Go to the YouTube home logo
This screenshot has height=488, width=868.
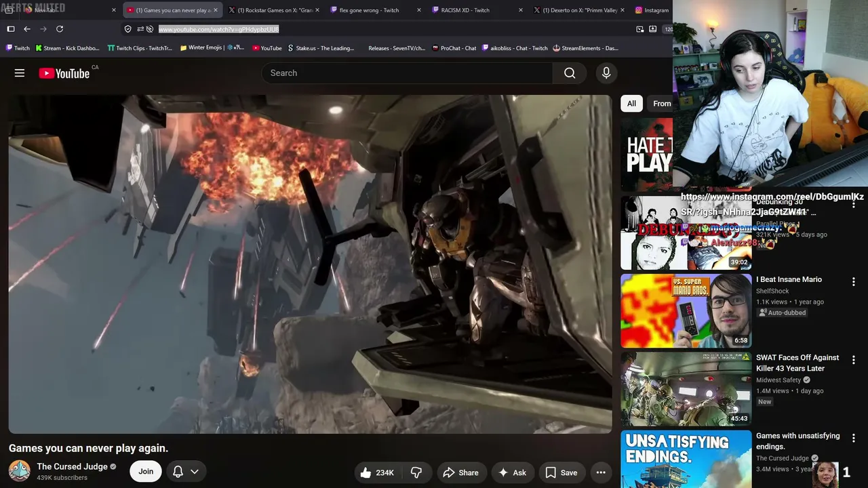[64, 73]
